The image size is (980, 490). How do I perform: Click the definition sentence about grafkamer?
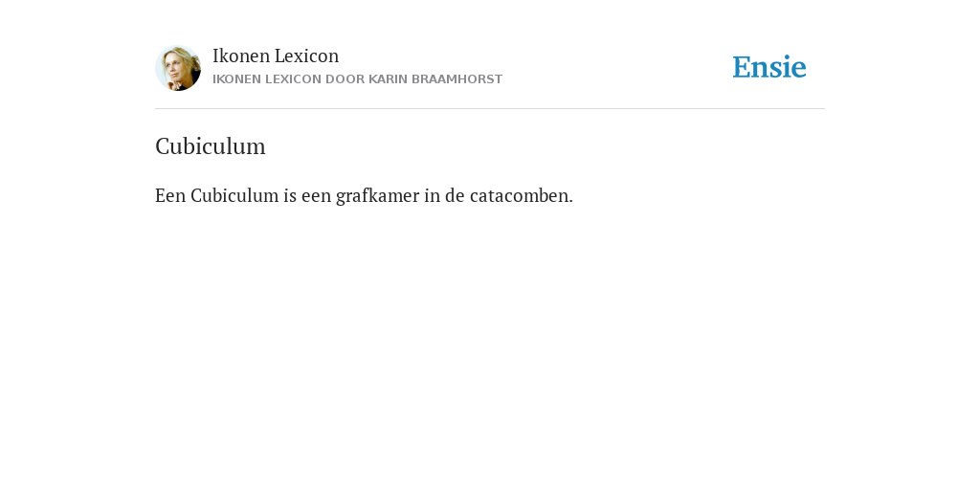[x=364, y=195]
